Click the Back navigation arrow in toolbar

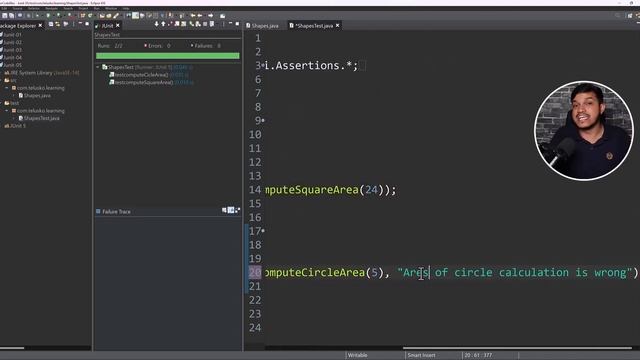click(200, 16)
